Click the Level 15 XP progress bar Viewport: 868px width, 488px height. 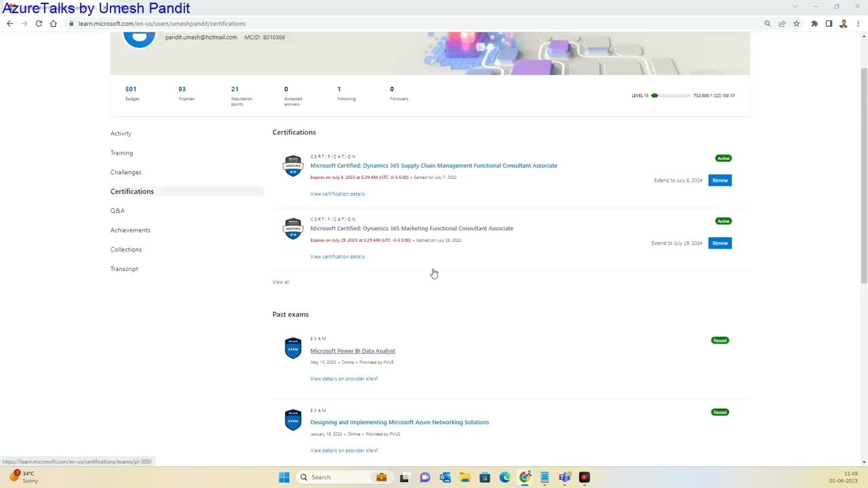click(x=670, y=96)
